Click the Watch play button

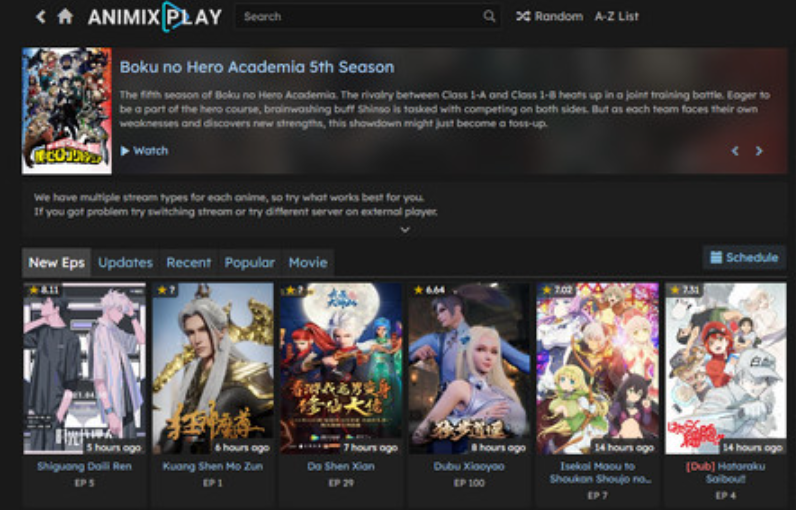(x=144, y=151)
